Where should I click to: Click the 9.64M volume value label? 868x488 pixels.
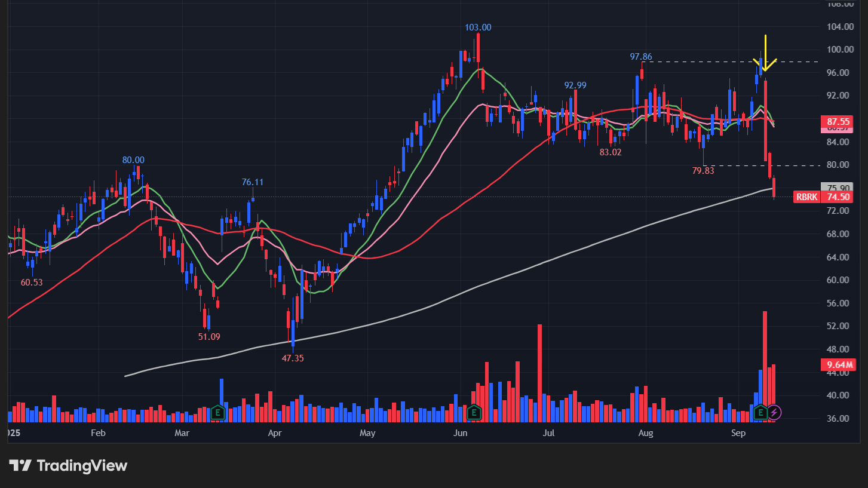pyautogui.click(x=838, y=364)
